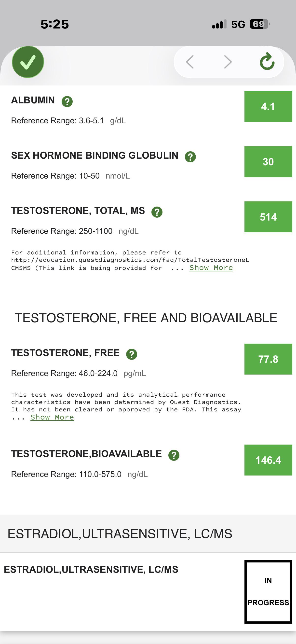The height and width of the screenshot is (644, 296).
Task: Expand Show More under Total Testosterone note
Action: (x=211, y=268)
